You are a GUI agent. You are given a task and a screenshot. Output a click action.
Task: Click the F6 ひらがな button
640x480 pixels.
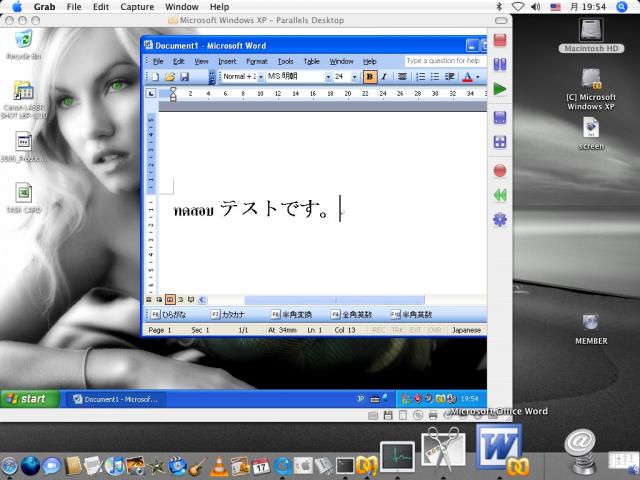[168, 314]
